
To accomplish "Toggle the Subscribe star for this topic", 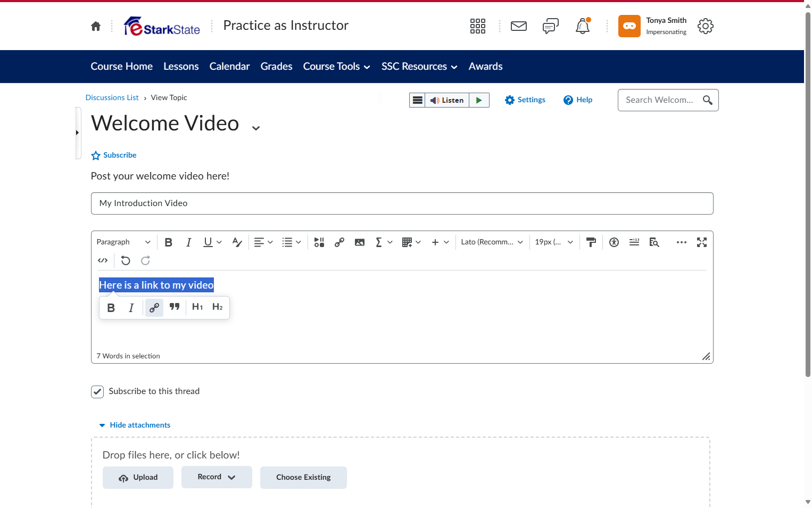I will pos(96,155).
